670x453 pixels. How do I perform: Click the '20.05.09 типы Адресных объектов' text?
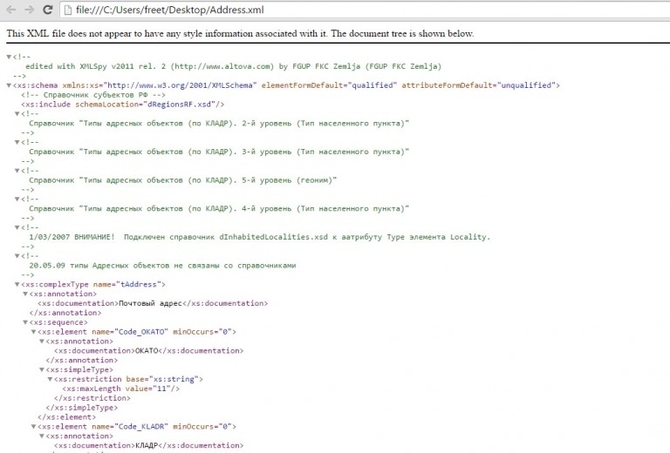(162, 265)
